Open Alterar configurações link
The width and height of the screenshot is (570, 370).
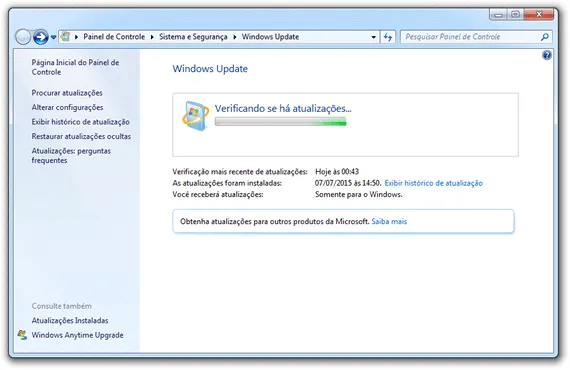(x=67, y=107)
